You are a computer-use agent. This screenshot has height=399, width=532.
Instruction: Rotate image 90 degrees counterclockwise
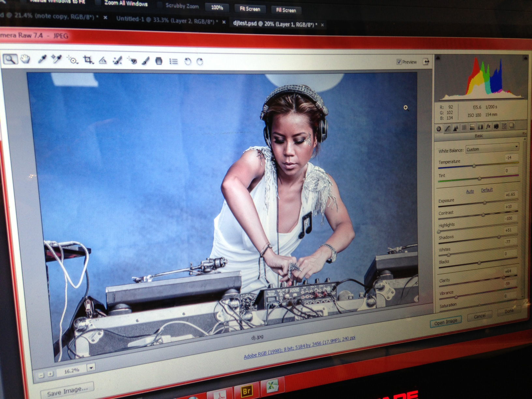click(x=187, y=61)
